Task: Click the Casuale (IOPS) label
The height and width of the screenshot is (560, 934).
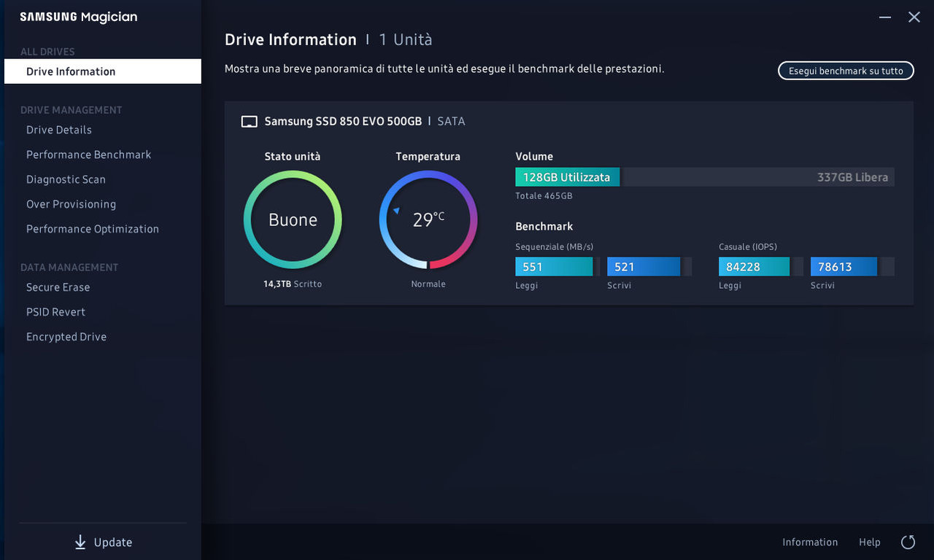Action: (x=748, y=246)
